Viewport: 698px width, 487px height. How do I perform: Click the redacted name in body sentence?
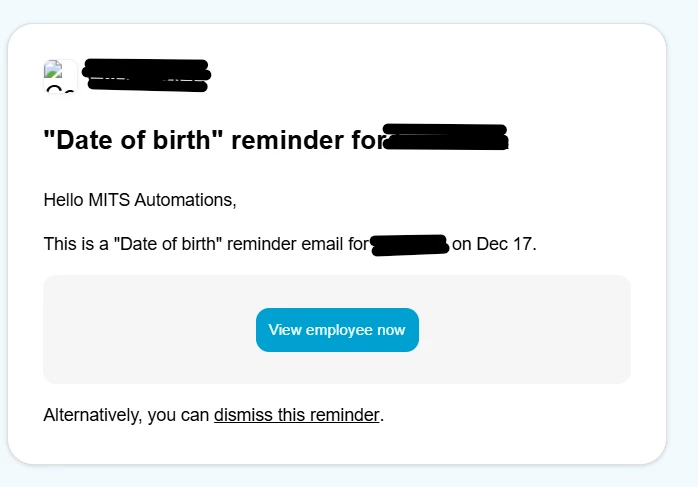click(408, 244)
